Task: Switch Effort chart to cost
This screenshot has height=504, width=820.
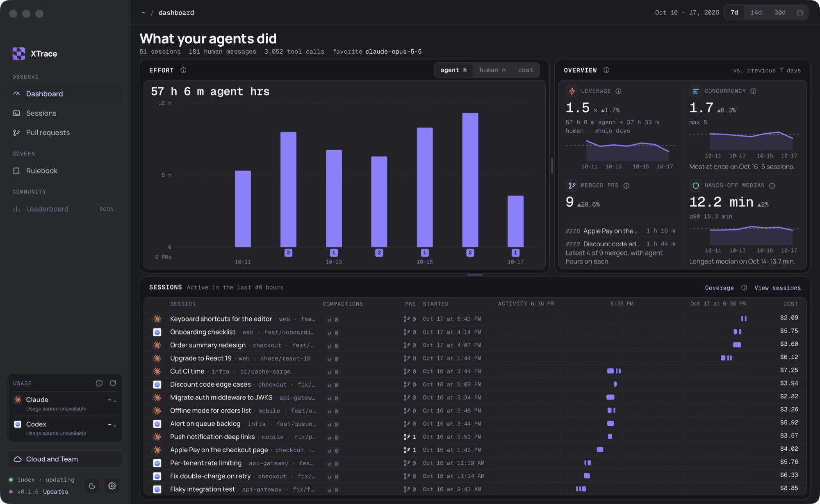Action: coord(526,70)
